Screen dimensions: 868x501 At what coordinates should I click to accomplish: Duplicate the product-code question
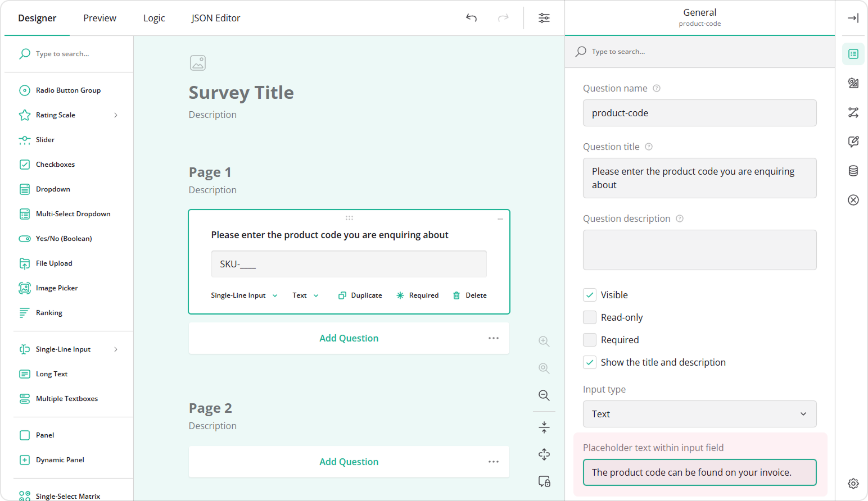(x=360, y=295)
